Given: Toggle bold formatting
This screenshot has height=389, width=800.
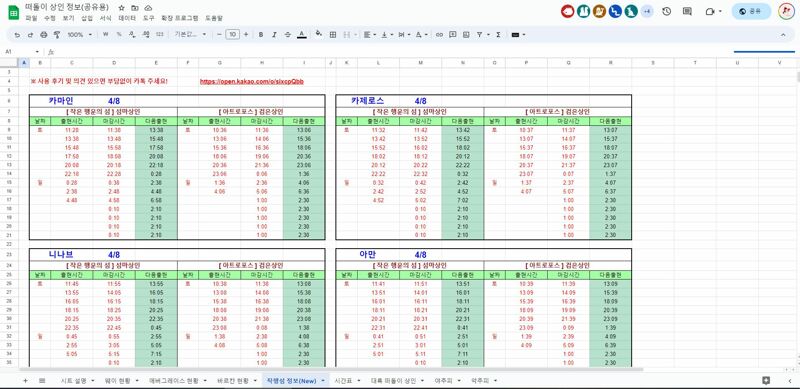Looking at the screenshot, I should pos(261,35).
